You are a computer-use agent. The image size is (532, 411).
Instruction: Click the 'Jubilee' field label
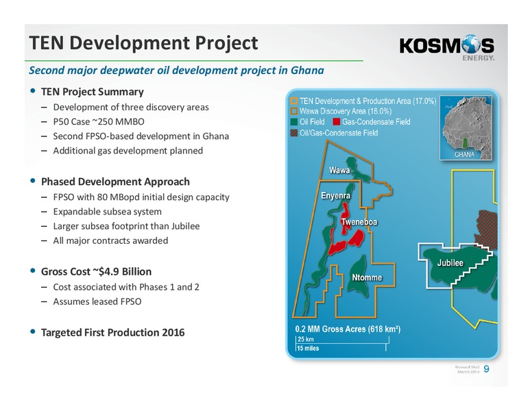pos(450,263)
